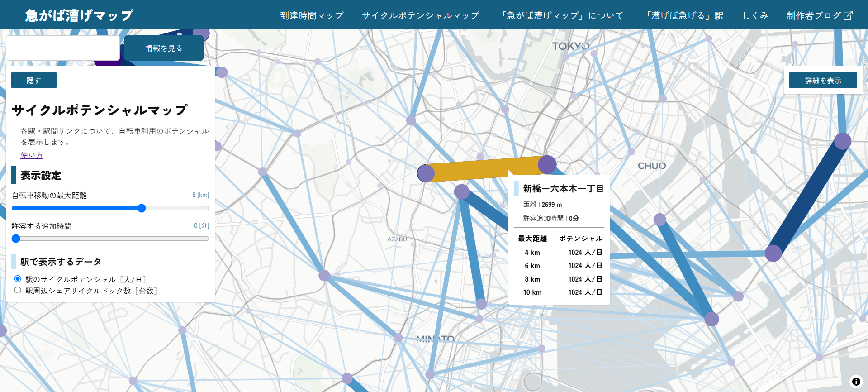Open 「急がば漕げマップ」について page
Screen dimensions: 868x392
[562, 15]
